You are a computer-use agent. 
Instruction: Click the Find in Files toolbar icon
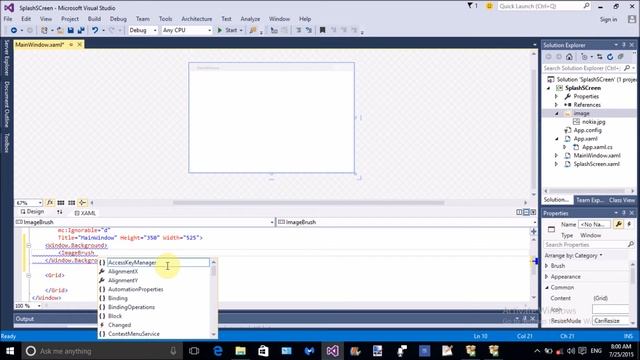coord(253,30)
